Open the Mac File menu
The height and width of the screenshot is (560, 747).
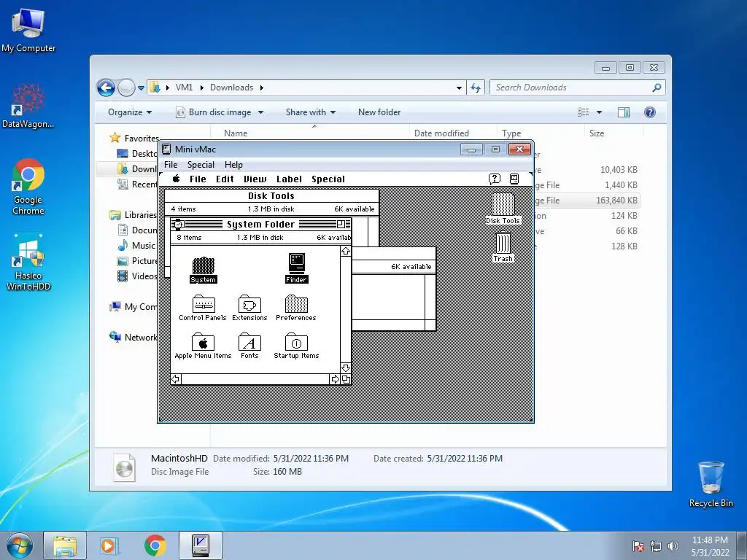pos(198,179)
